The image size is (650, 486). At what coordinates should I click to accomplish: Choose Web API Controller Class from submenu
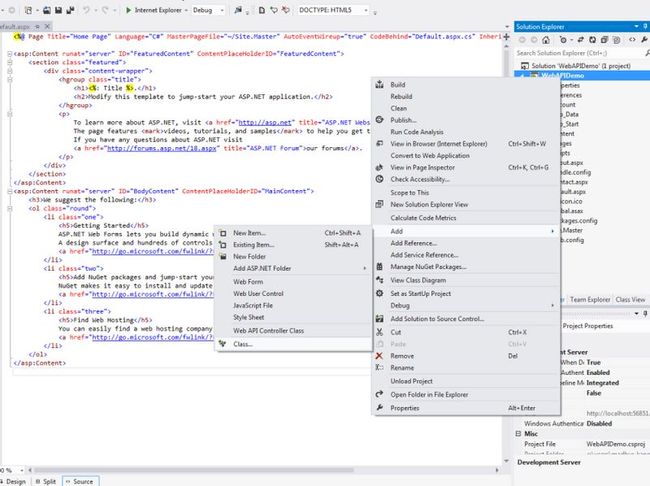click(293, 330)
